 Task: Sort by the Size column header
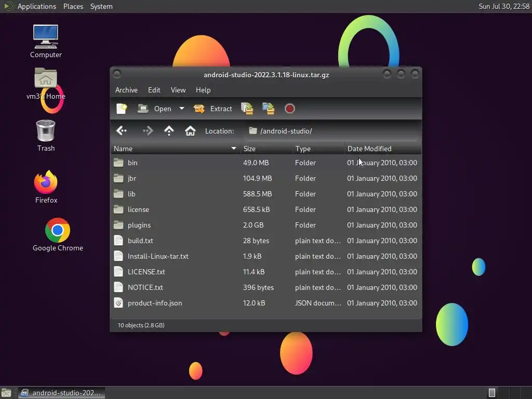(x=267, y=149)
